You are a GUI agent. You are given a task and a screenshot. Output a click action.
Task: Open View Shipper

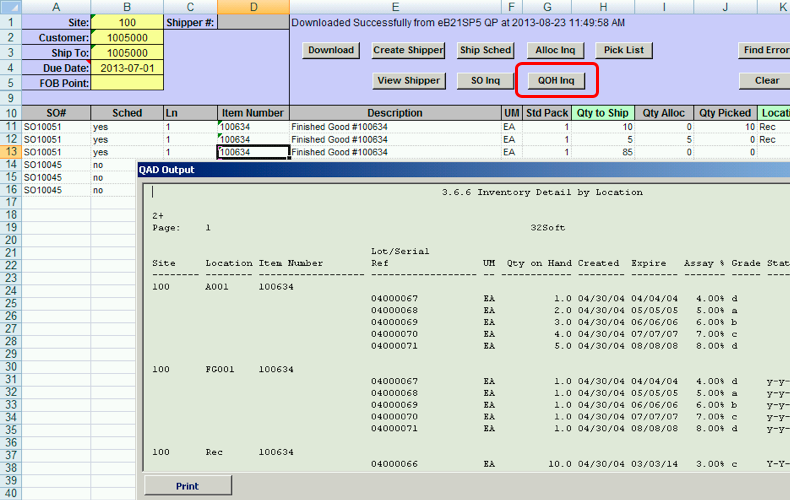(x=408, y=80)
